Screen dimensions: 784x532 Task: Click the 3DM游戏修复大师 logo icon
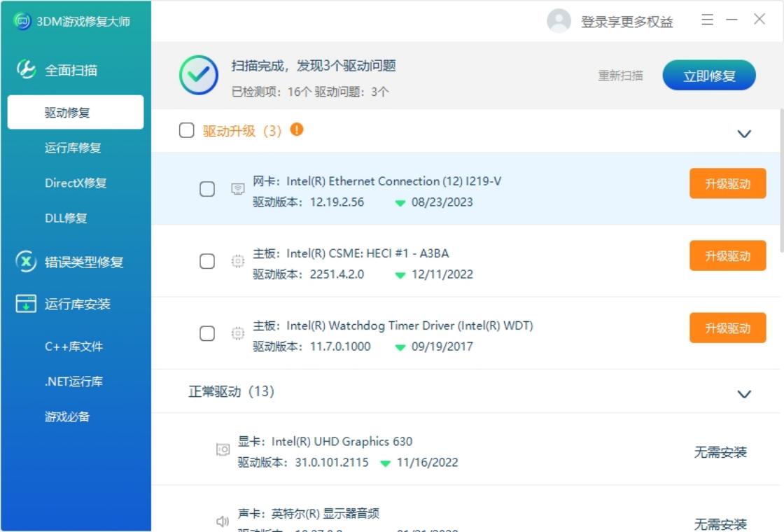coord(22,21)
